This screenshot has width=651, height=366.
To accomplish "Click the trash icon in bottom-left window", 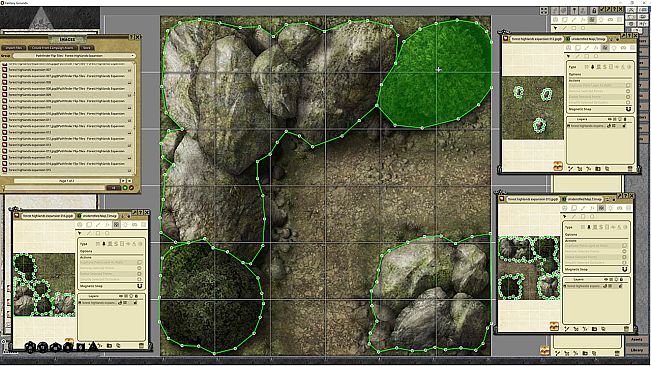I will tap(142, 346).
